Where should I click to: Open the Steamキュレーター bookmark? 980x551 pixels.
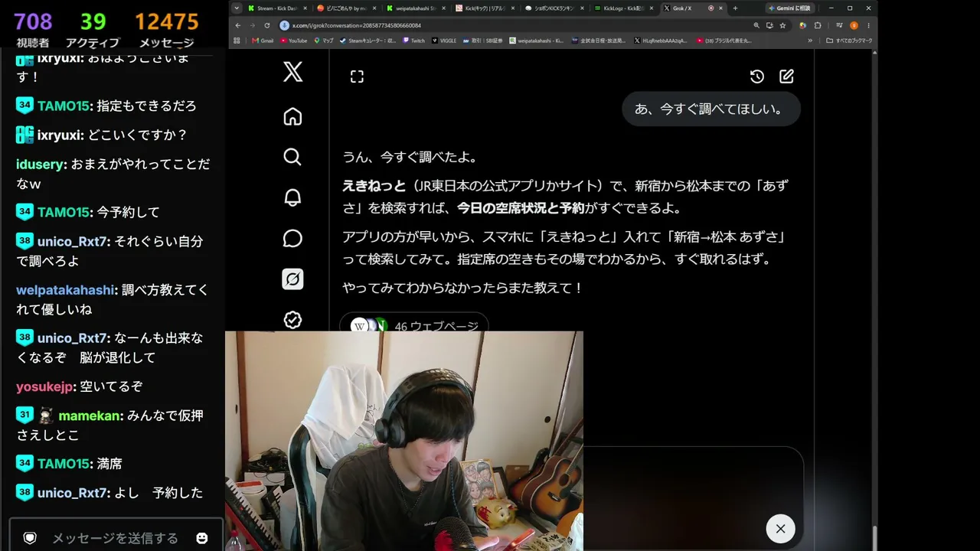click(x=367, y=41)
